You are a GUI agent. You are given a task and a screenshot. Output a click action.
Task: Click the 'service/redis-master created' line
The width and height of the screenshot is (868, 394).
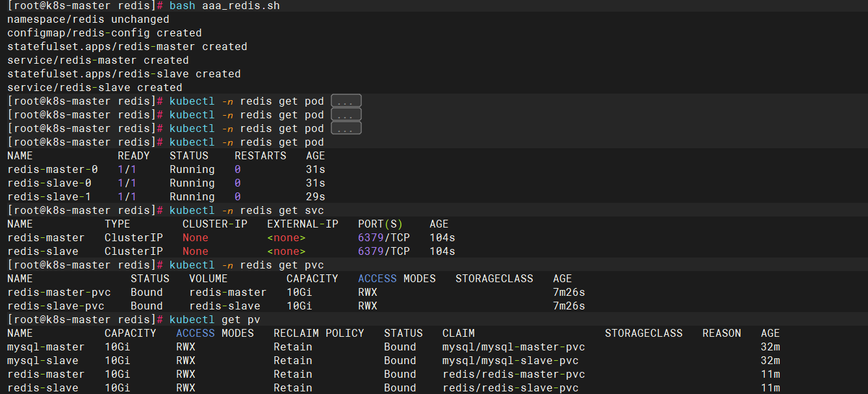pyautogui.click(x=98, y=60)
